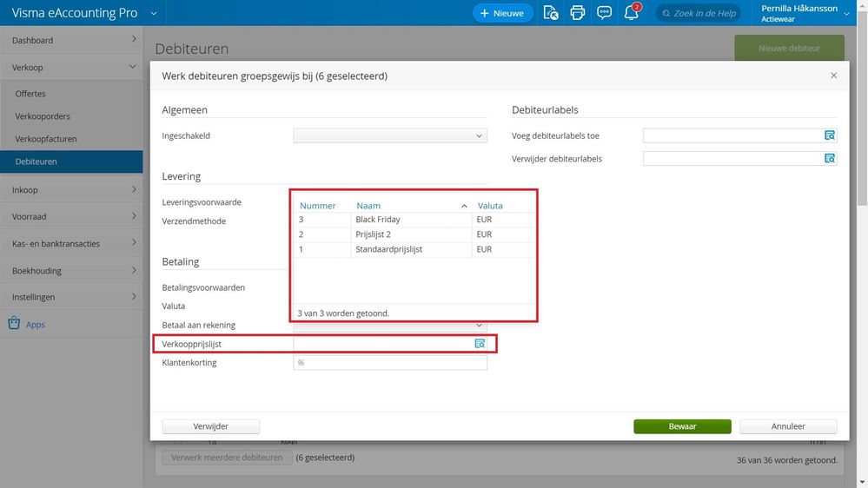Expand Dashboard in sidebar
The width and height of the screenshot is (868, 488).
point(71,40)
